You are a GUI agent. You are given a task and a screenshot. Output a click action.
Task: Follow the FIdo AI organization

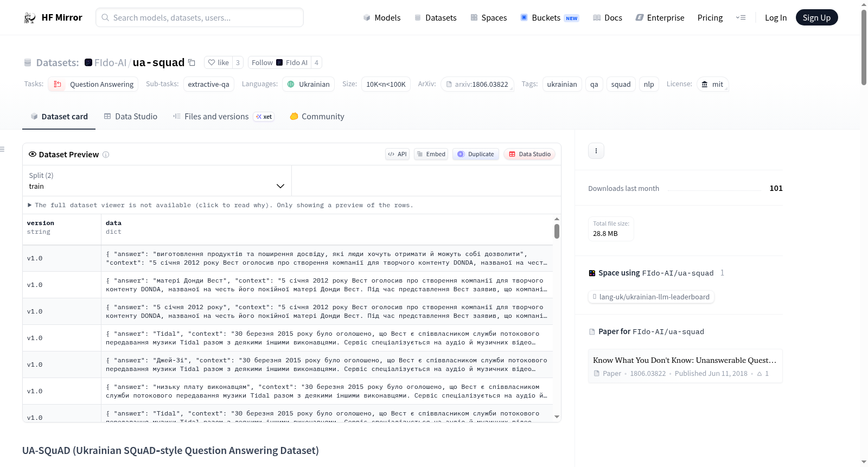coord(279,62)
